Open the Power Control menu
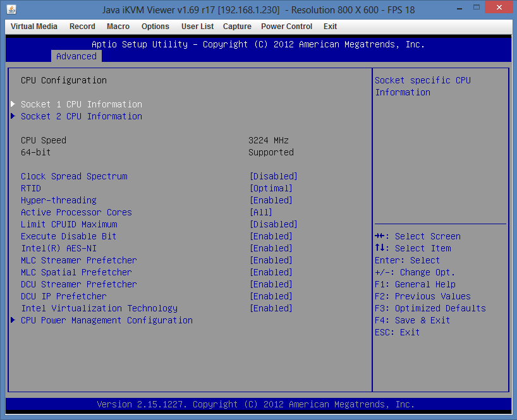Image resolution: width=517 pixels, height=420 pixels. [286, 27]
